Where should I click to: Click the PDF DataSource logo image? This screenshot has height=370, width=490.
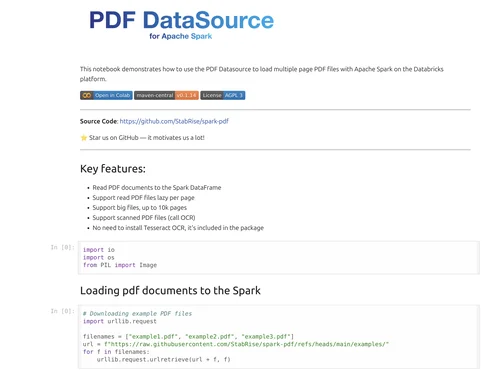[181, 25]
